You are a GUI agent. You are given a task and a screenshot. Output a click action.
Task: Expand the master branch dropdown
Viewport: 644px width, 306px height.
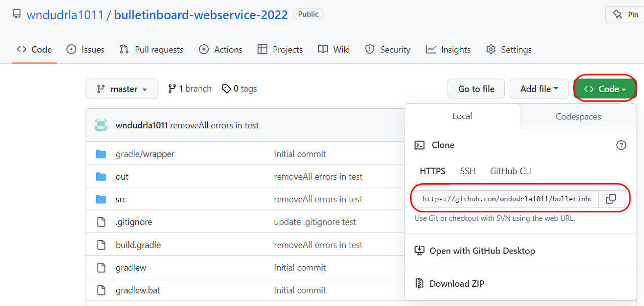pos(121,89)
